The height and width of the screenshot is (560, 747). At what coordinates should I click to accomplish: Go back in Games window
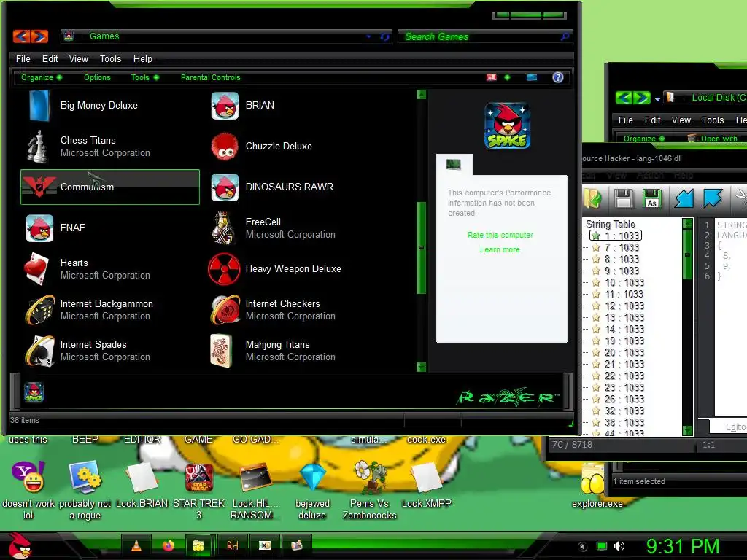[21, 36]
